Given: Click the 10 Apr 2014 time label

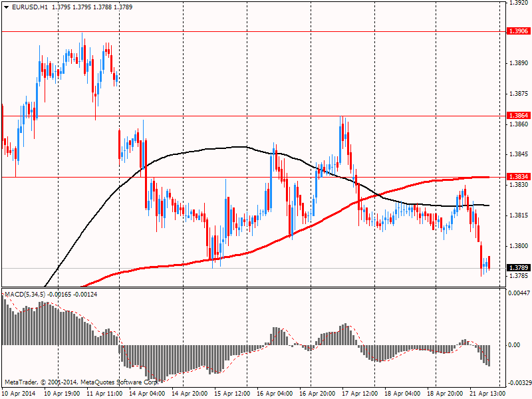Looking at the screenshot, I should pyautogui.click(x=19, y=394).
